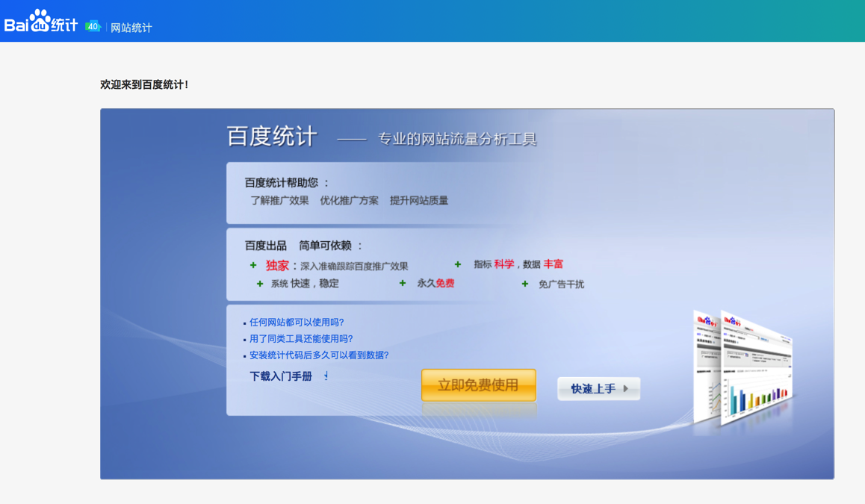Click the 欢迎来到百度统计! welcome text

(144, 84)
